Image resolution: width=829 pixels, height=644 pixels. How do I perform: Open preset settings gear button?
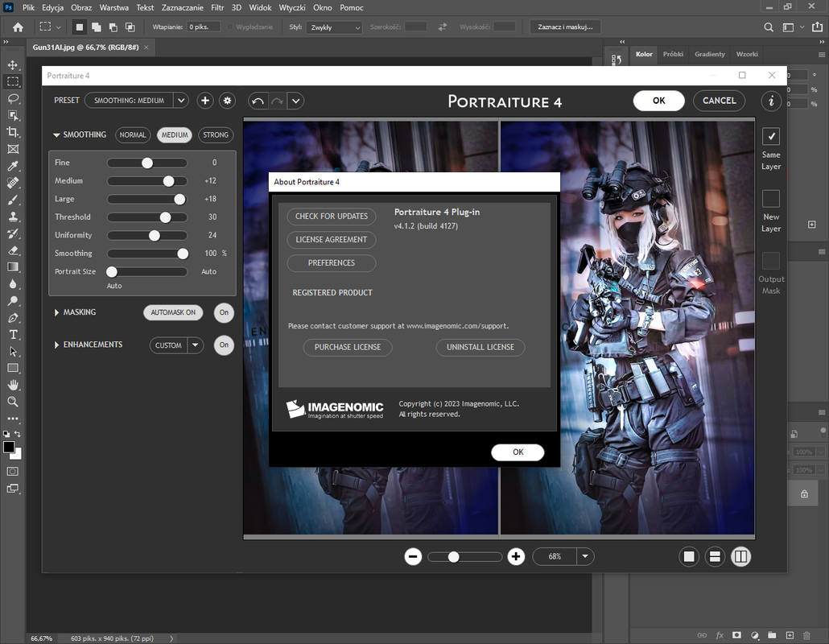click(227, 101)
